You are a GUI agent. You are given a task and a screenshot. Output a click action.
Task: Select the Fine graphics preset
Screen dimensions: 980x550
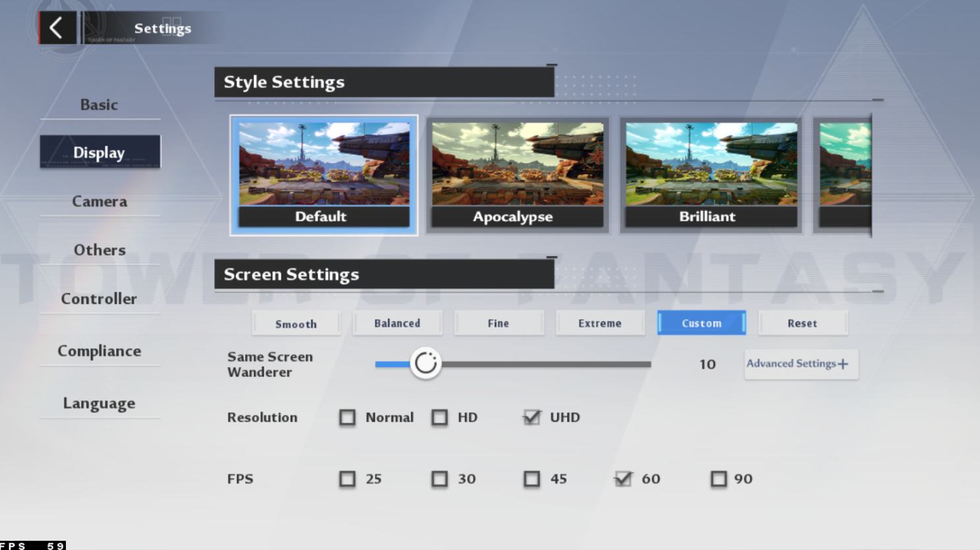point(499,323)
